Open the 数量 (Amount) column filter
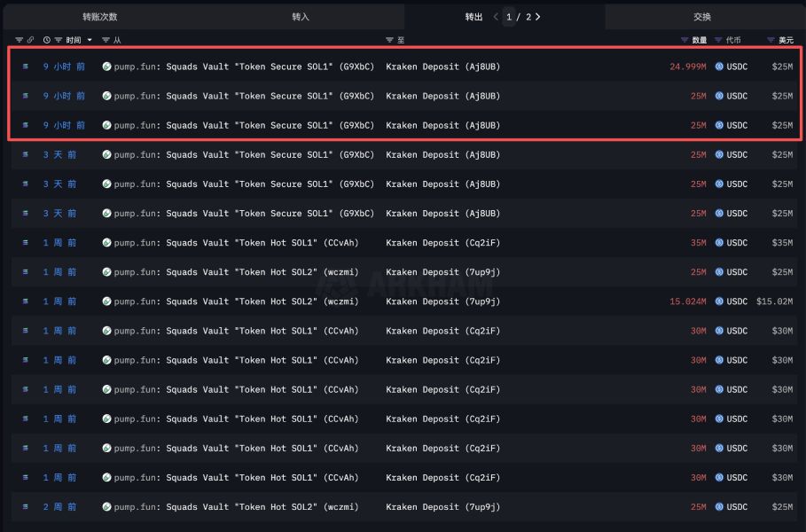 point(685,40)
